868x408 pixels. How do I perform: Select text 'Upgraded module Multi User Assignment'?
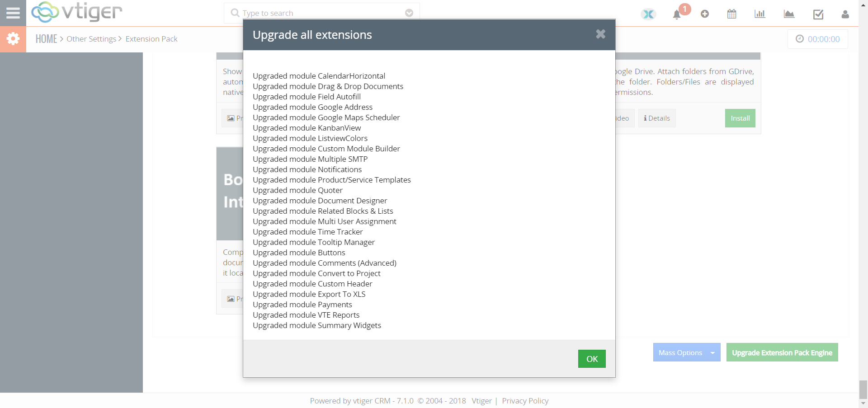pyautogui.click(x=324, y=221)
